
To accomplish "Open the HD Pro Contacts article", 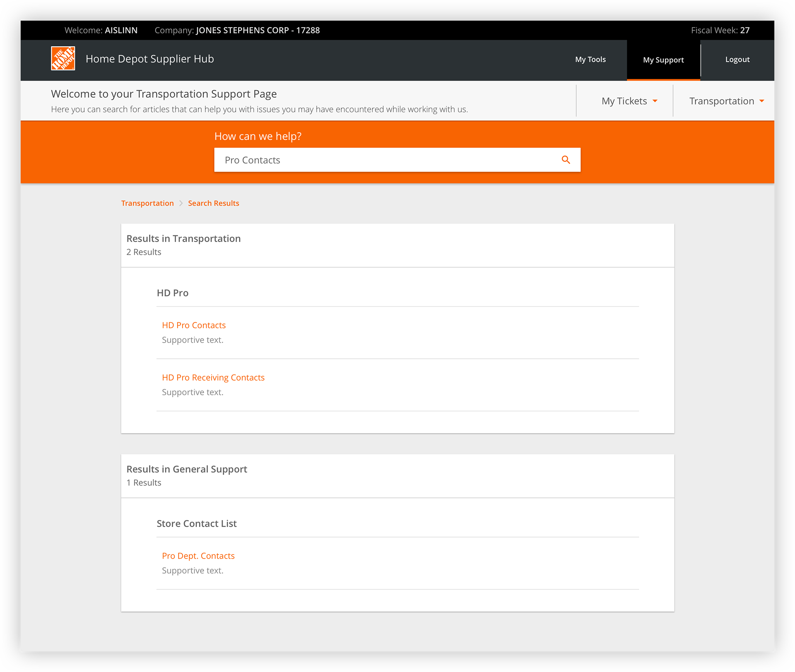I will pos(194,325).
